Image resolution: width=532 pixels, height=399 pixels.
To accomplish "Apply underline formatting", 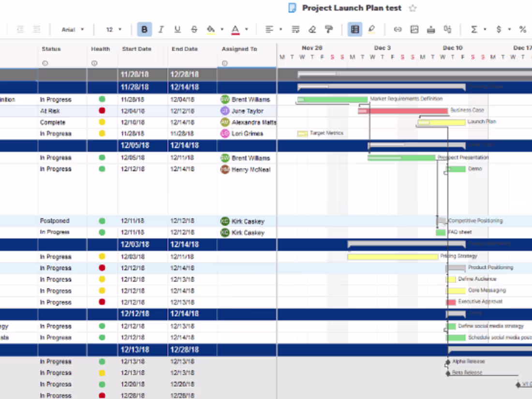I will 177,29.
